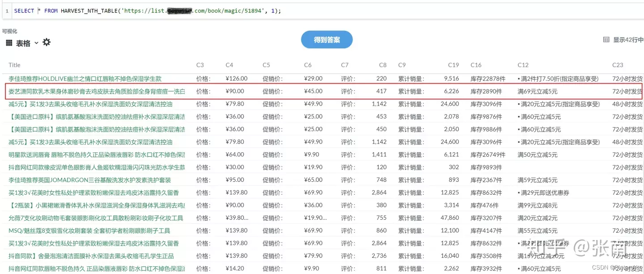Click the 1,411 review count cell
The width and height of the screenshot is (644, 274).
(x=379, y=154)
